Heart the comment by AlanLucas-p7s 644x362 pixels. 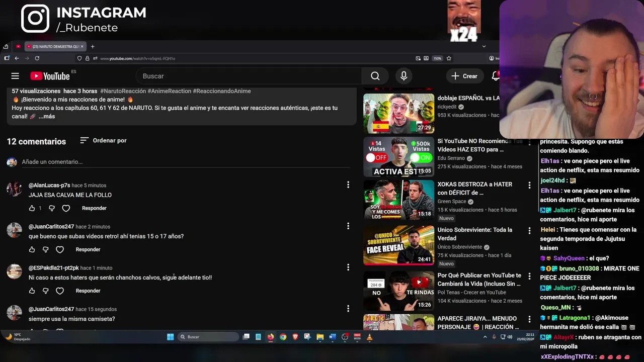(x=66, y=208)
